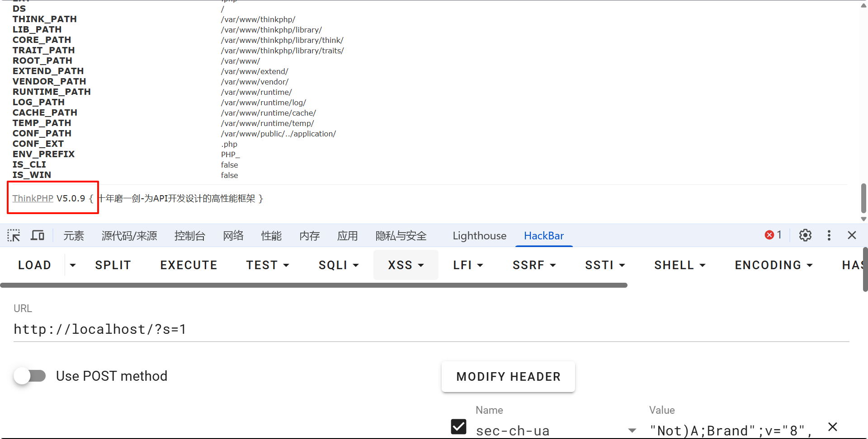868x439 pixels.
Task: Close the DevTools panel
Action: (x=852, y=235)
